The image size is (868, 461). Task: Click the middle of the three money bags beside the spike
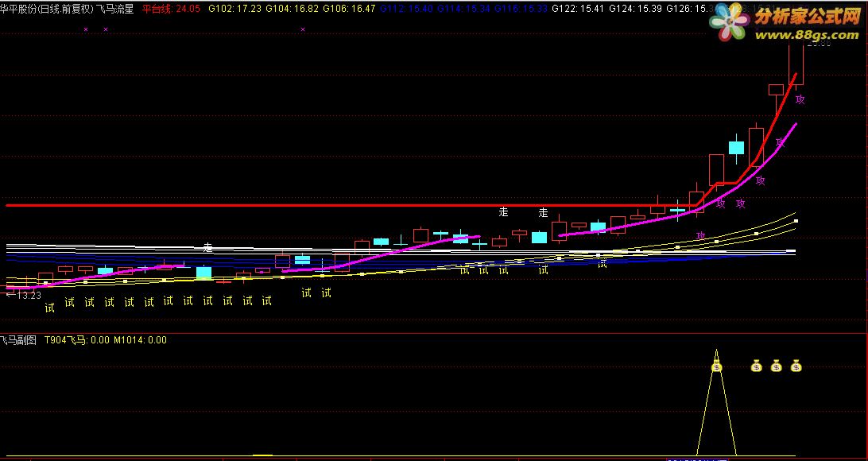776,366
